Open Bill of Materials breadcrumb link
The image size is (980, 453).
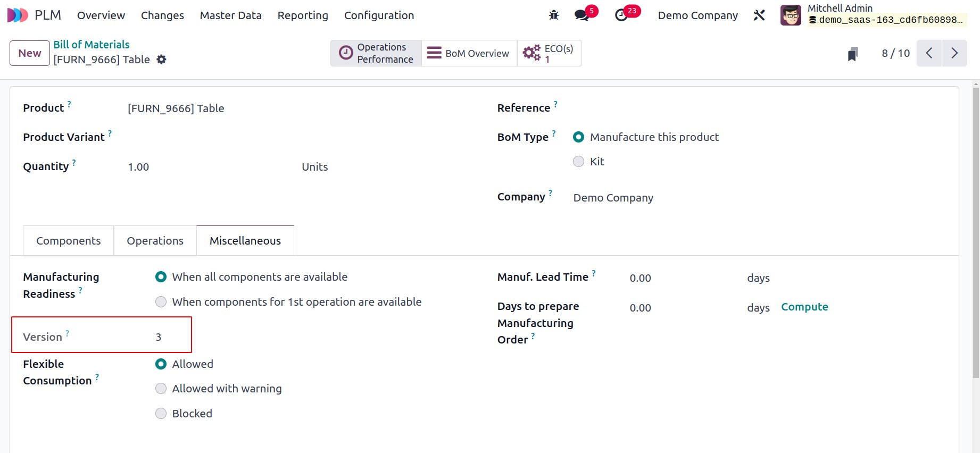point(92,45)
